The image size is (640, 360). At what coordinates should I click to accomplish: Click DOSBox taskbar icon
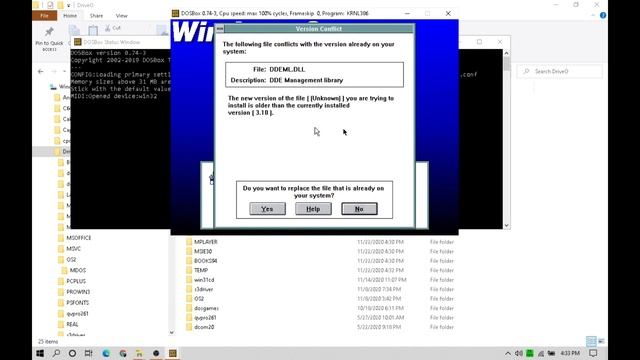pos(173,353)
